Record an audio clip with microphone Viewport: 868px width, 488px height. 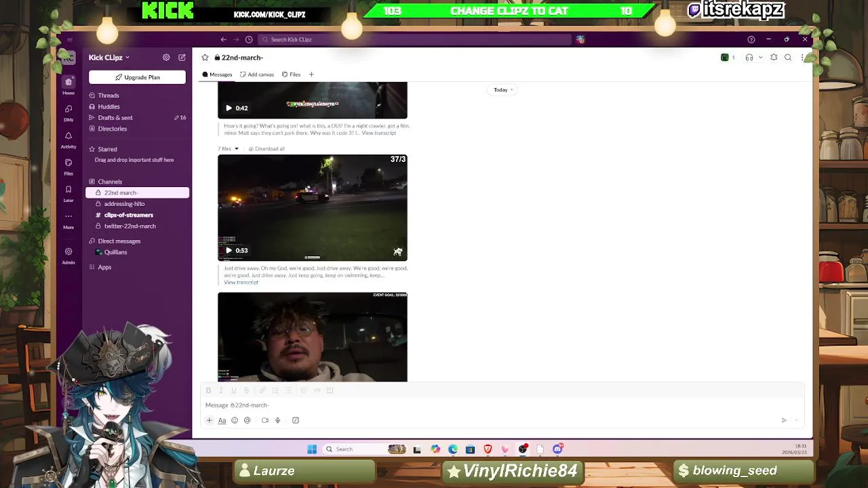pos(277,420)
